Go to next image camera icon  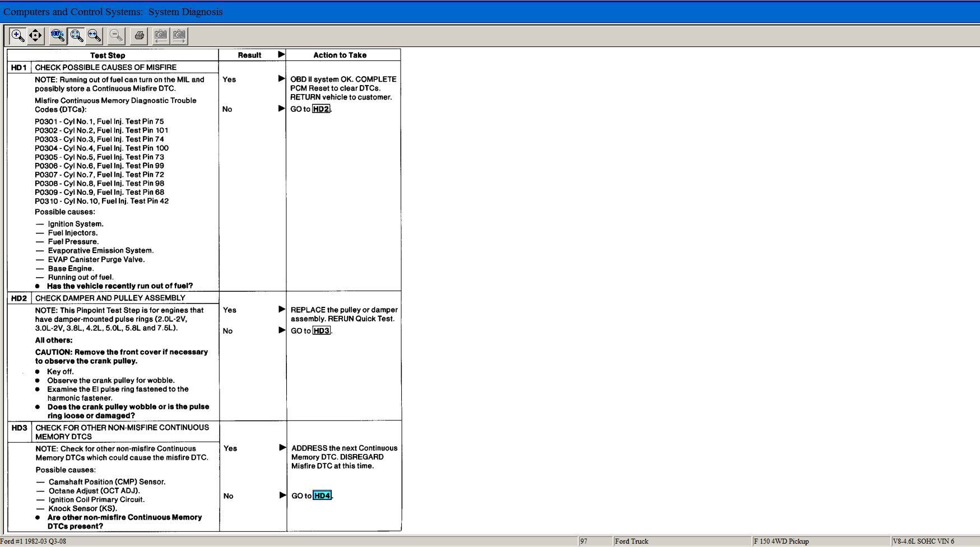(x=179, y=36)
